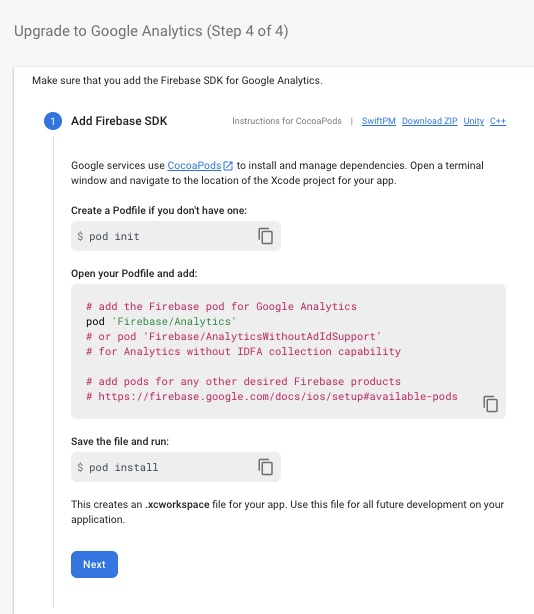Screen dimensions: 534x614
Task: Click the Add Firebase SDK heading
Action: click(119, 121)
